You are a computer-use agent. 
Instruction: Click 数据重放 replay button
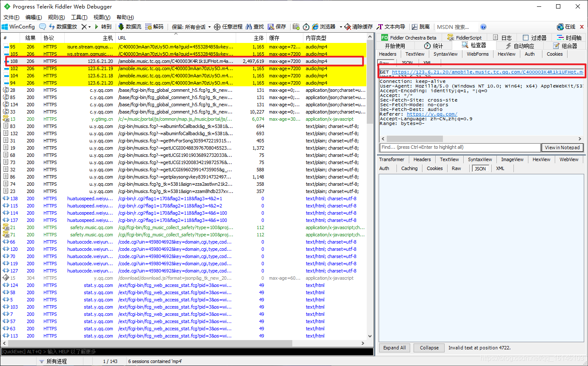pos(63,26)
